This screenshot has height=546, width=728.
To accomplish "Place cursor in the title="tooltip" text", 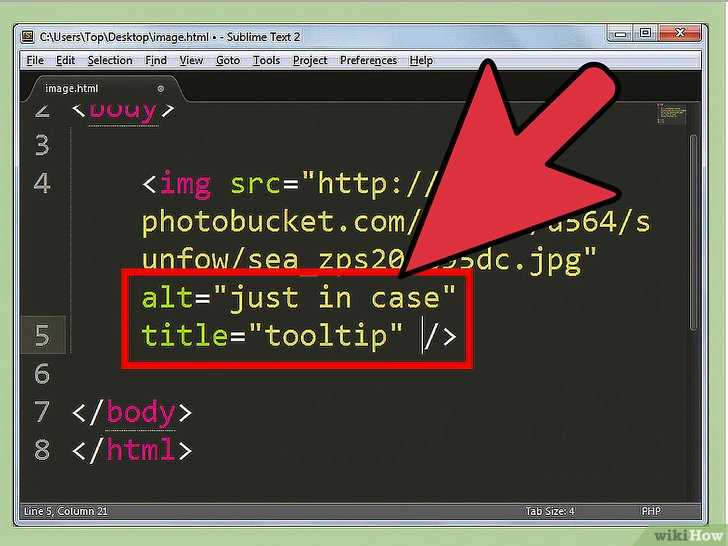I will click(272, 336).
